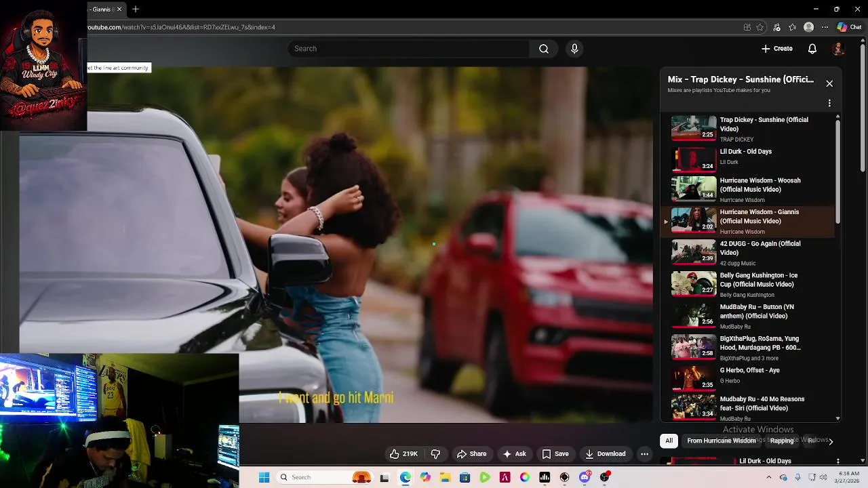Open YouTube account avatar menu
Viewport: 868px width, 488px height.
tap(839, 49)
